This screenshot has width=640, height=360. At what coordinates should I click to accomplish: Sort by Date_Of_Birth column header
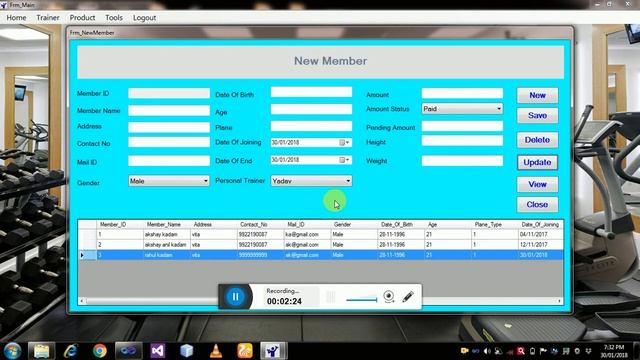(401, 224)
